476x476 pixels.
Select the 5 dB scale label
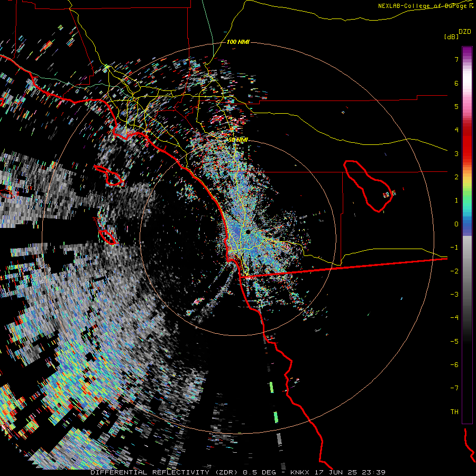click(456, 106)
